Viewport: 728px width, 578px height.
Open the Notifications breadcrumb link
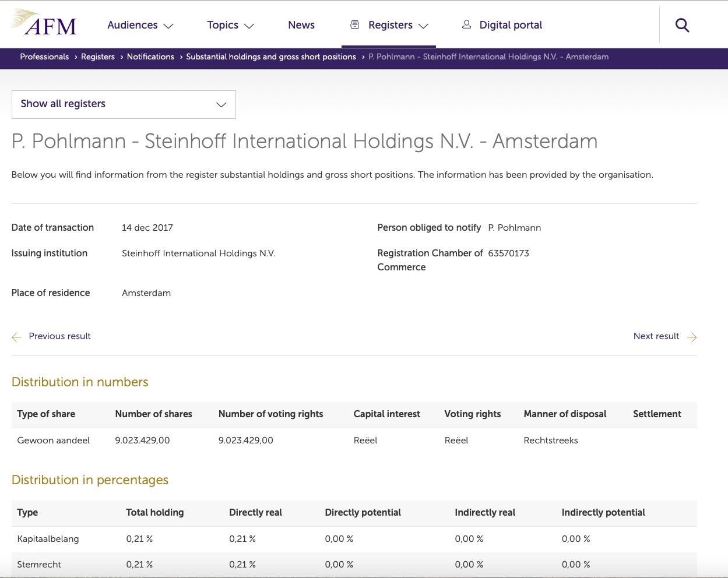click(150, 57)
